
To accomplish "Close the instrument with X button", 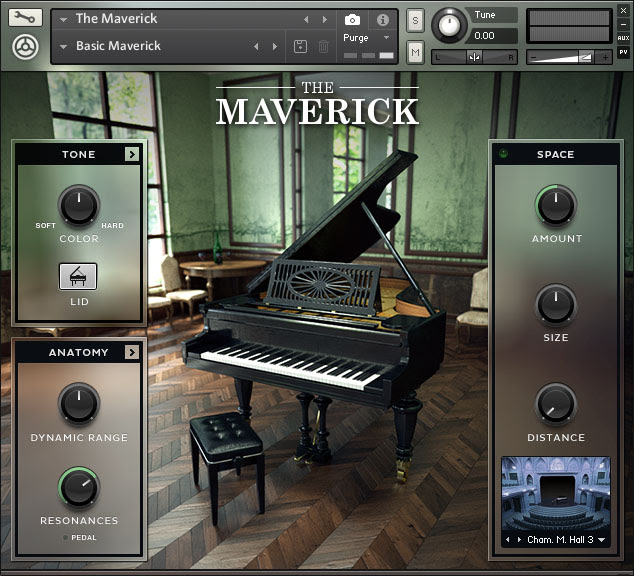I will (x=623, y=11).
